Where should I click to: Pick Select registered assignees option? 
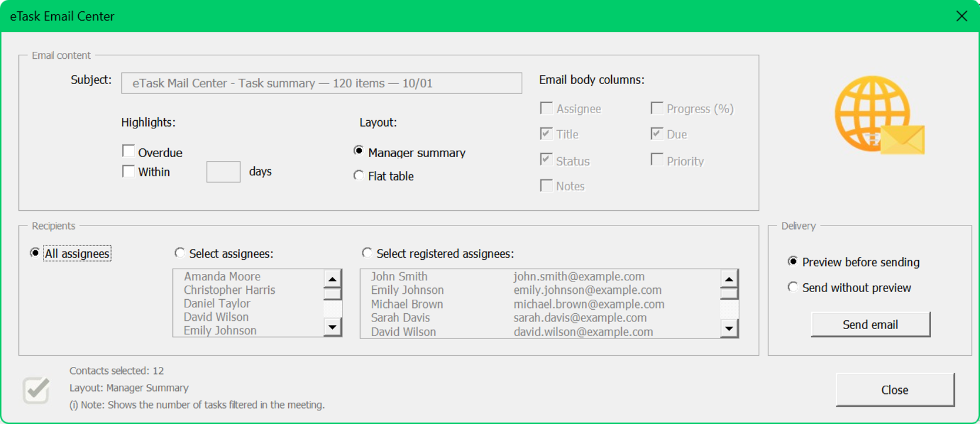coord(367,253)
